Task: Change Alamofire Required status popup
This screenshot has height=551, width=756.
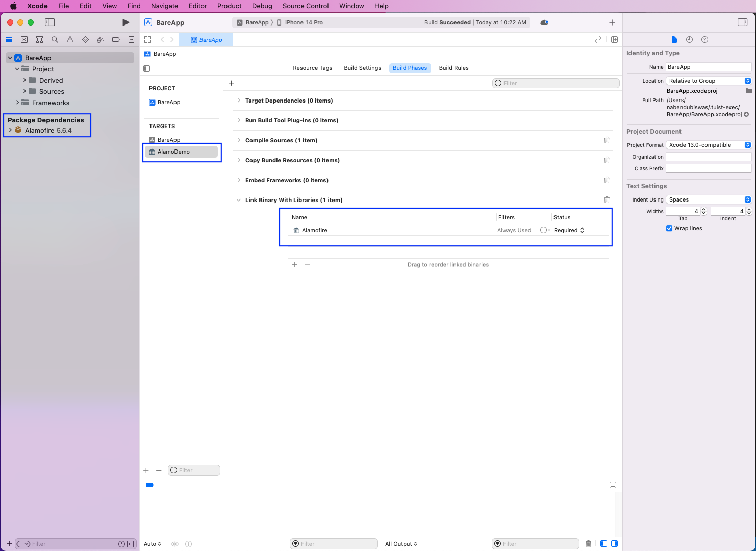Action: click(x=569, y=230)
